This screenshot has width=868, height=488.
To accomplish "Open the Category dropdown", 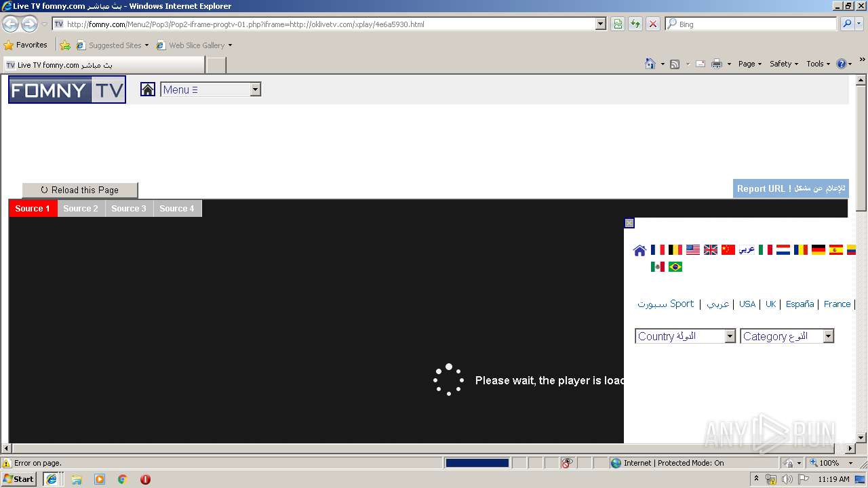I will tap(787, 336).
